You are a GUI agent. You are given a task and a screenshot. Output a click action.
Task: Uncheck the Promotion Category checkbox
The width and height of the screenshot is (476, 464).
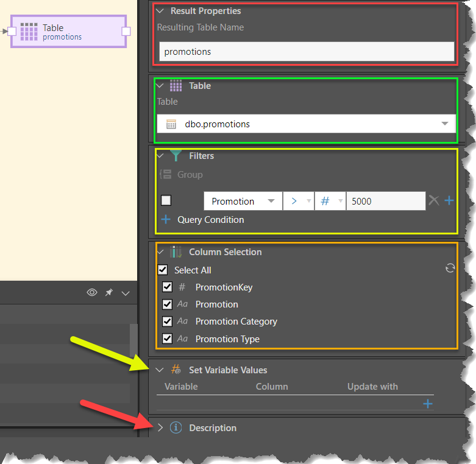(168, 321)
